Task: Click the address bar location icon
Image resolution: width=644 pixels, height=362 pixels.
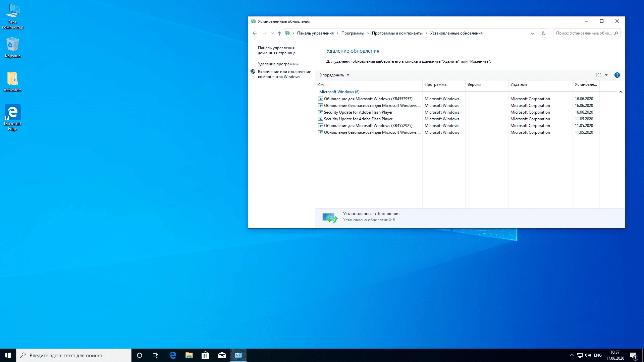Action: (287, 33)
